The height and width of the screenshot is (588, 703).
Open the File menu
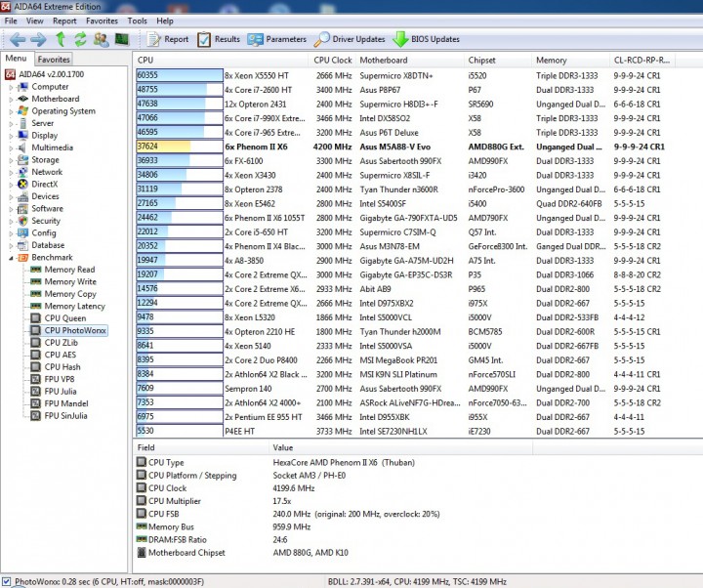[11, 21]
